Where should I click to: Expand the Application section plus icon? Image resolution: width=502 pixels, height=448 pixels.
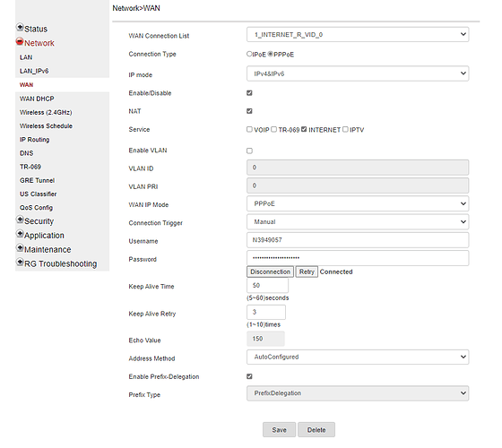20,234
